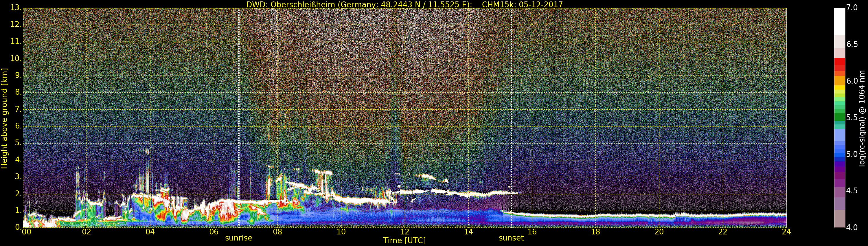868x246 pixels.
Task: Click the chart title 'DWD: Oberschleißheim' text
Action: (290, 4)
